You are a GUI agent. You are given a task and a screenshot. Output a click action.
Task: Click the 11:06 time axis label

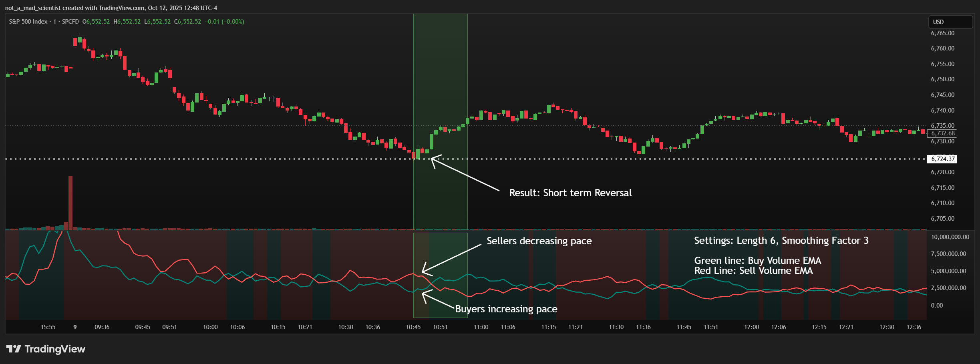(x=508, y=327)
